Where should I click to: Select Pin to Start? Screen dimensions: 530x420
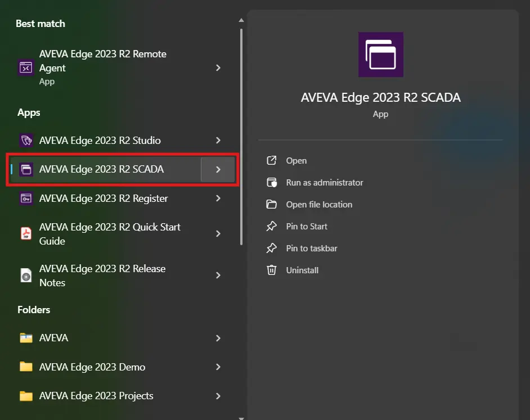coord(306,227)
